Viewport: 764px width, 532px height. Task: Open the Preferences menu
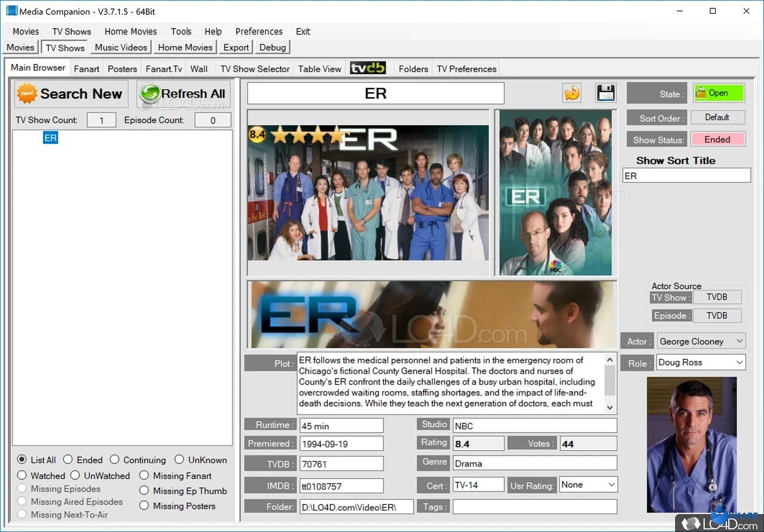pos(259,32)
